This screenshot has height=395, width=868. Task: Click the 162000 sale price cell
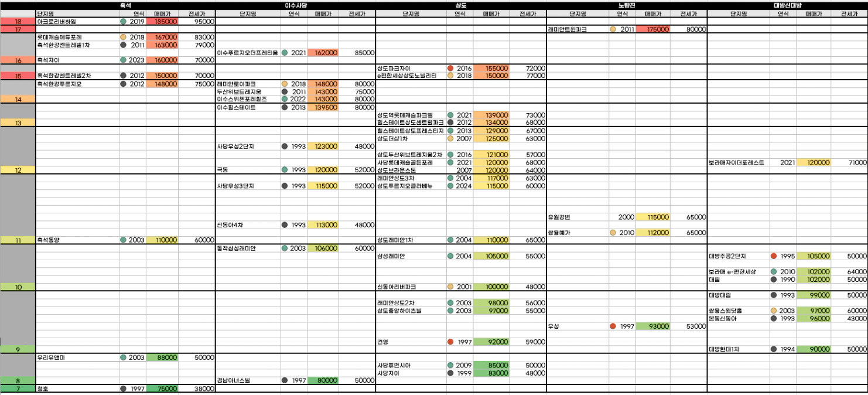322,52
